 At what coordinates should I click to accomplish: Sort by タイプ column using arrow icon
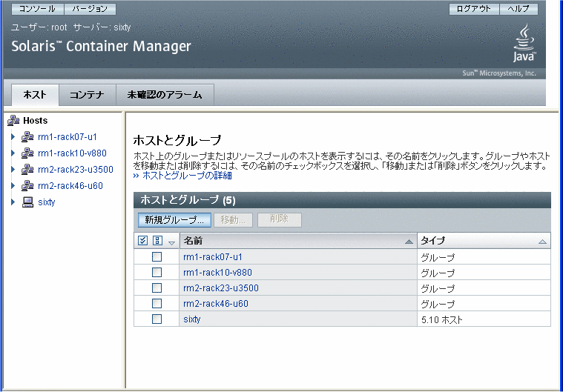tap(542, 242)
